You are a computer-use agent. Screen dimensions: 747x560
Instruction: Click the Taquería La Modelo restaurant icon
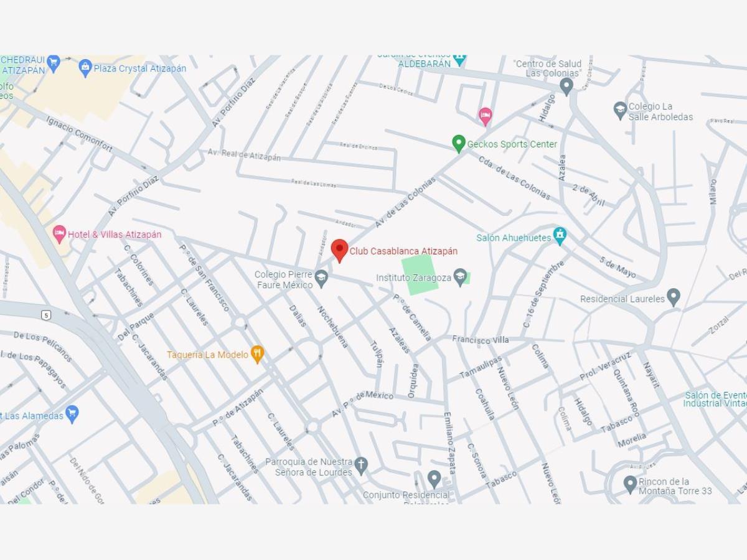coord(257,354)
